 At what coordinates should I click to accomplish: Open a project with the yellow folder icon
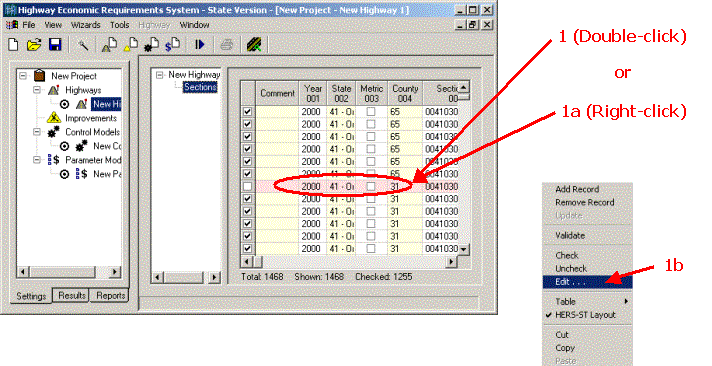(34, 45)
